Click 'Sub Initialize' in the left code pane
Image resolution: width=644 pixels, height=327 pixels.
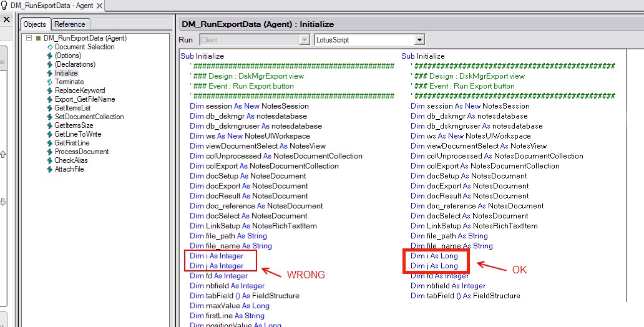(202, 56)
